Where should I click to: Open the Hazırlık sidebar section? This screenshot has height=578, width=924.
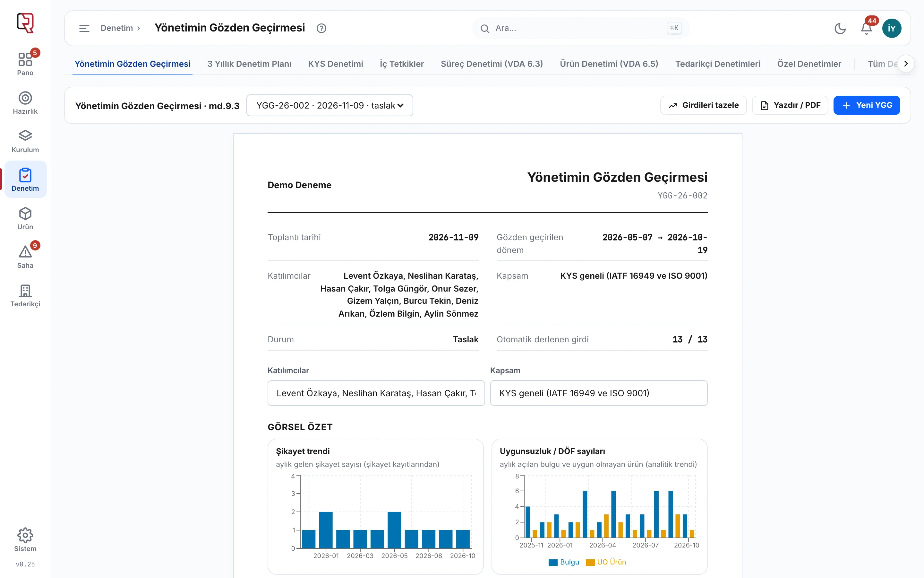tap(25, 102)
